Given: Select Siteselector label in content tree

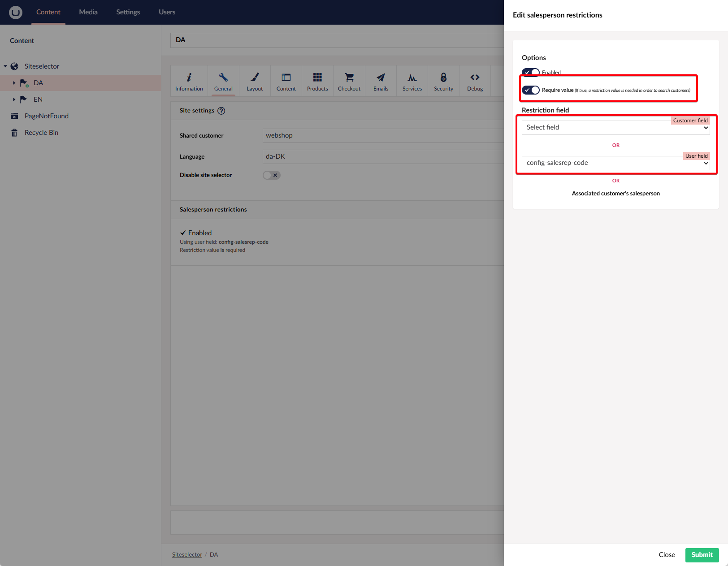Looking at the screenshot, I should pos(42,66).
